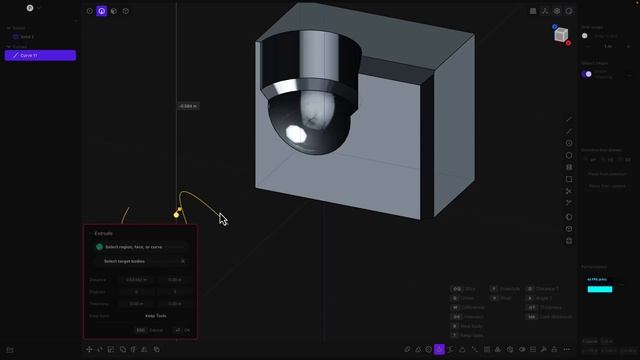Viewport: 640px width, 360px height.
Task: Toggle the Union shortcut option
Action: point(463,298)
